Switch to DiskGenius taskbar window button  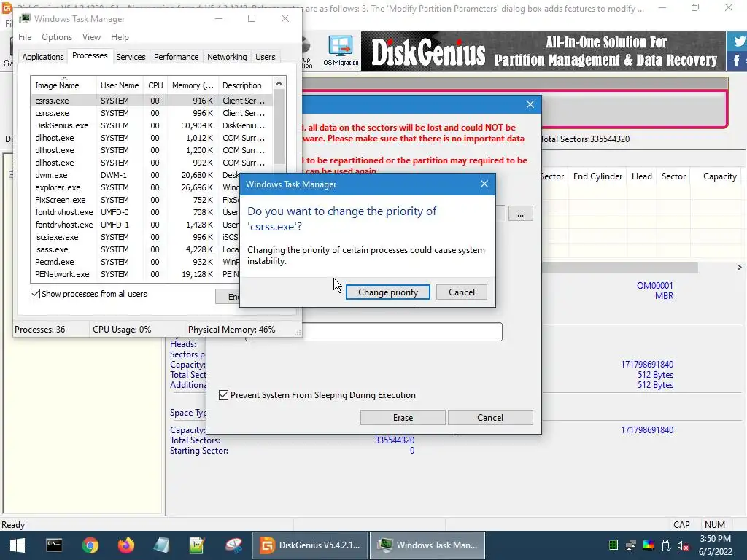click(309, 545)
